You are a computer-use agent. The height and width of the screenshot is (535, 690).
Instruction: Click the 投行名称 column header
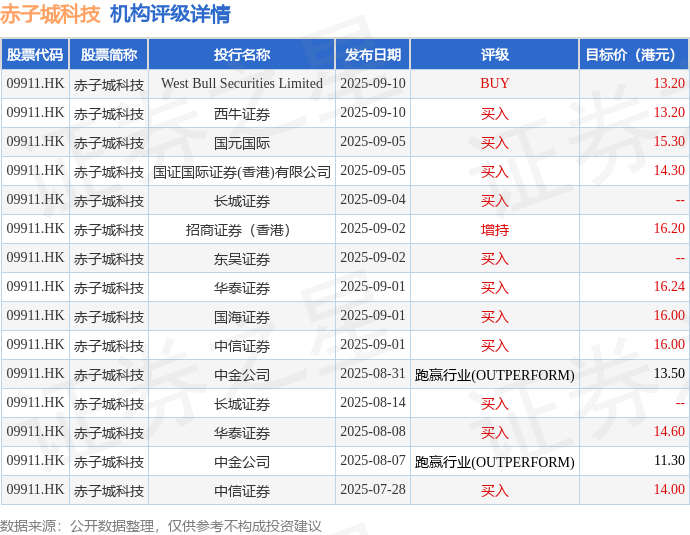[242, 55]
